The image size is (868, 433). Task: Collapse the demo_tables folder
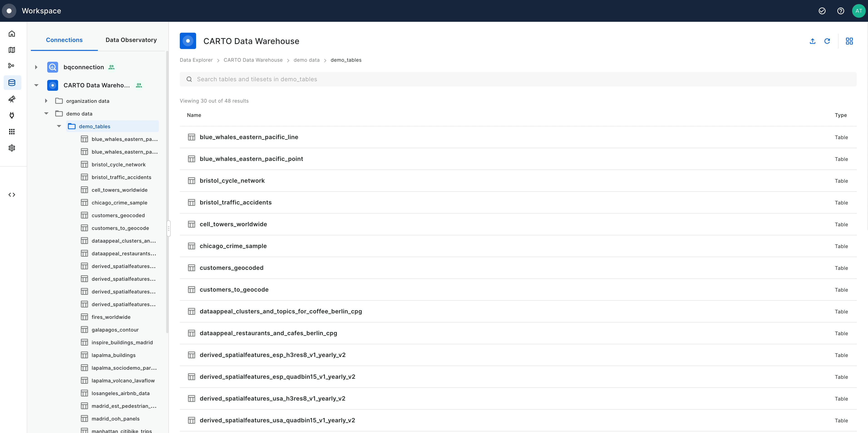(x=59, y=126)
